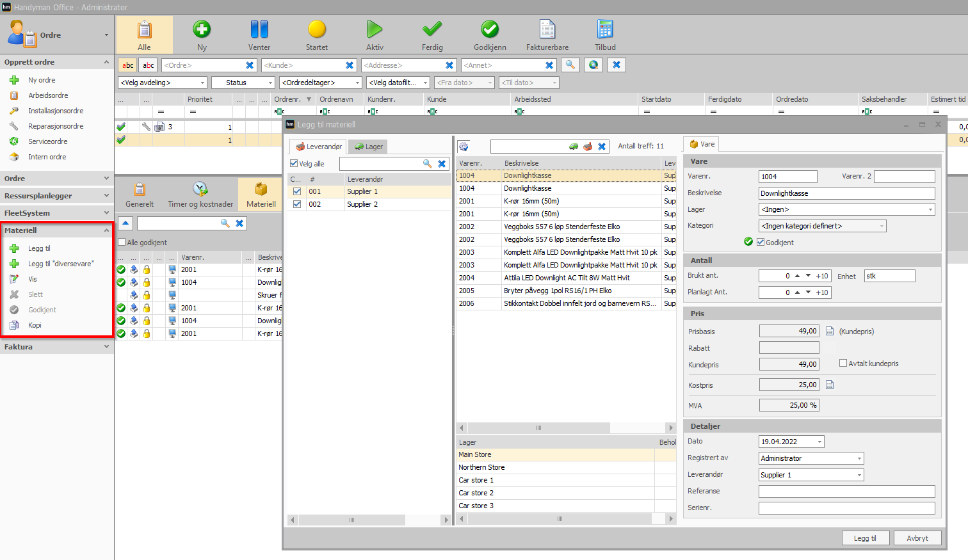Viewport: 968px width, 560px height.
Task: Uncheck Supplier 1 checkbox
Action: (x=297, y=191)
